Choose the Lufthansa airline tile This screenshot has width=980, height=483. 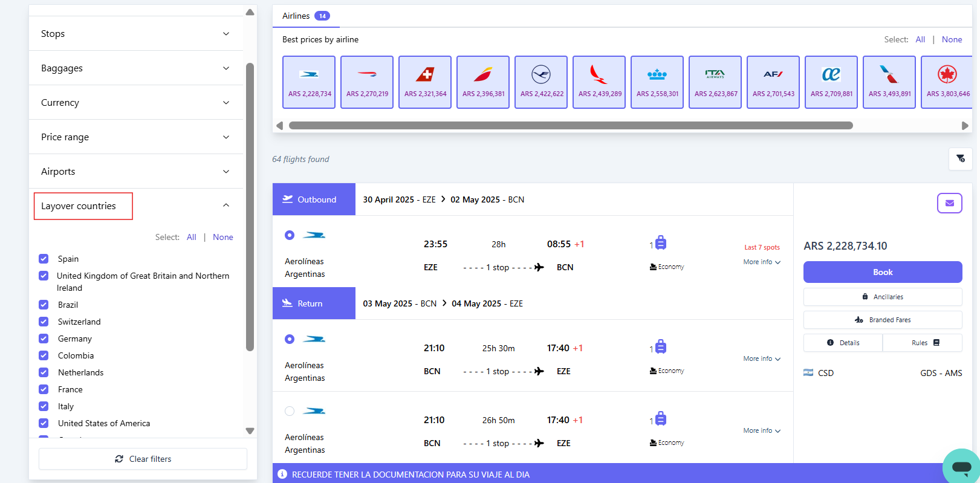541,82
